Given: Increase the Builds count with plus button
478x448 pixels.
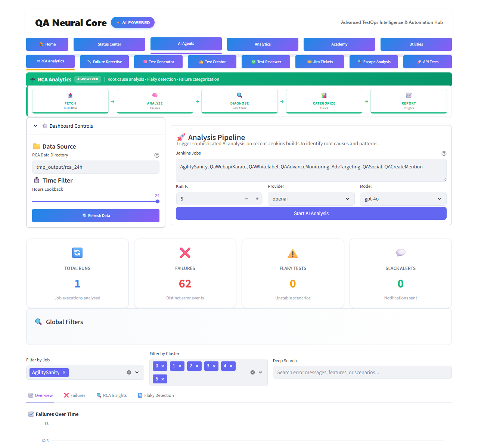Looking at the screenshot, I should (257, 199).
